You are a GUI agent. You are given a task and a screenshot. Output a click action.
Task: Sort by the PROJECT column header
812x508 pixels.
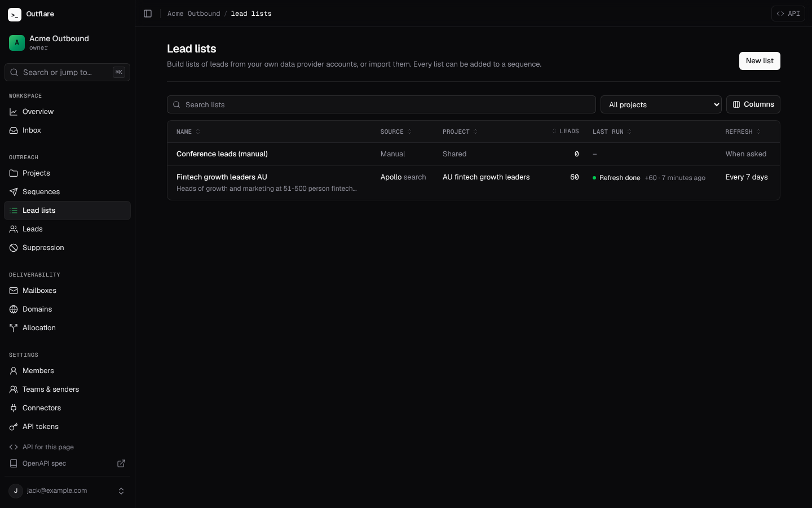coord(460,132)
